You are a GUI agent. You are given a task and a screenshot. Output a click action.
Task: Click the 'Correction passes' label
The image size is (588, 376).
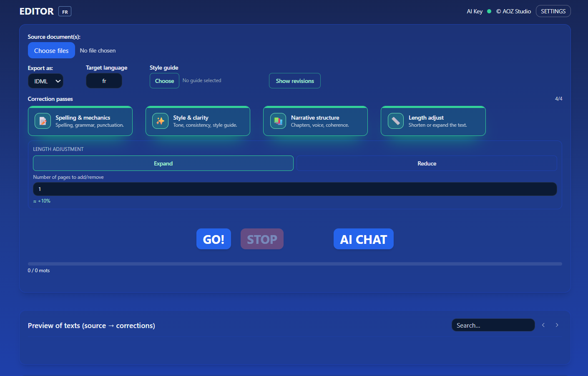tap(50, 99)
